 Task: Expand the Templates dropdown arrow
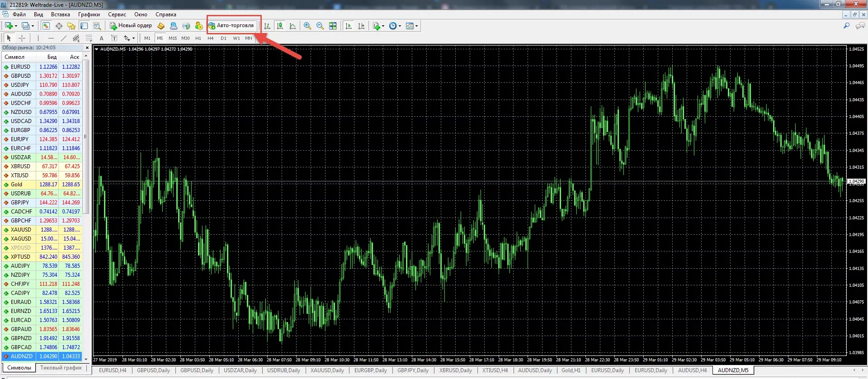417,26
